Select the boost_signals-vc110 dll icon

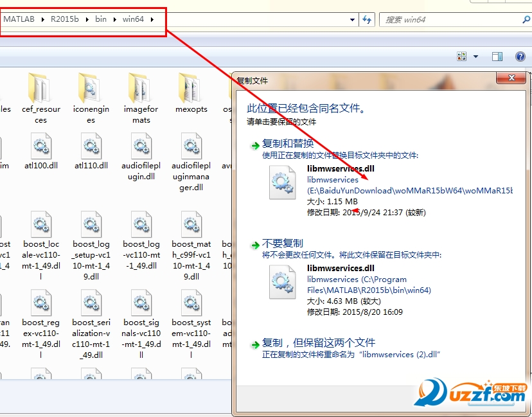pyautogui.click(x=141, y=302)
